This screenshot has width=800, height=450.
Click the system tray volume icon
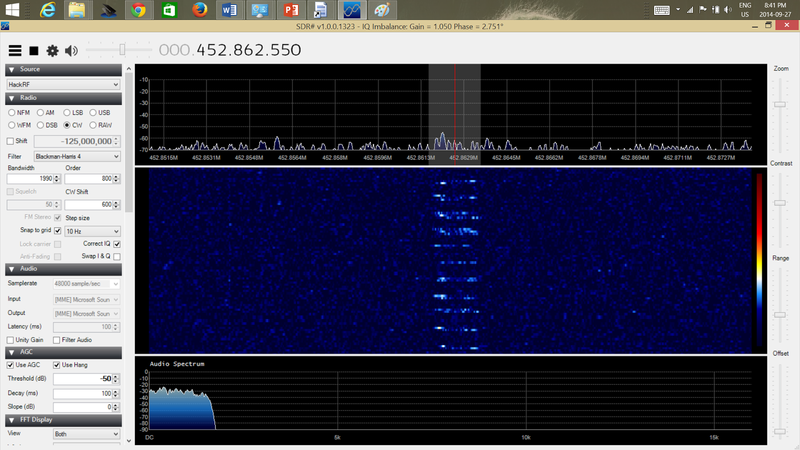pyautogui.click(x=728, y=10)
